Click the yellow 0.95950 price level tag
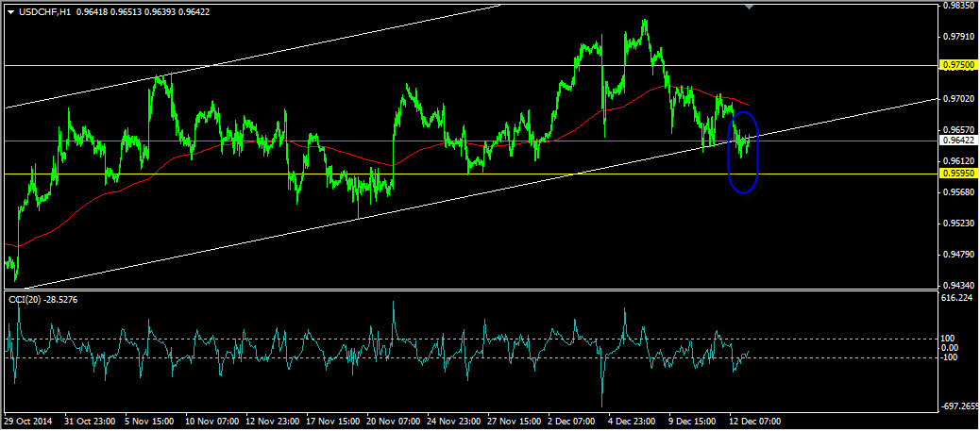The image size is (980, 431). click(x=958, y=174)
